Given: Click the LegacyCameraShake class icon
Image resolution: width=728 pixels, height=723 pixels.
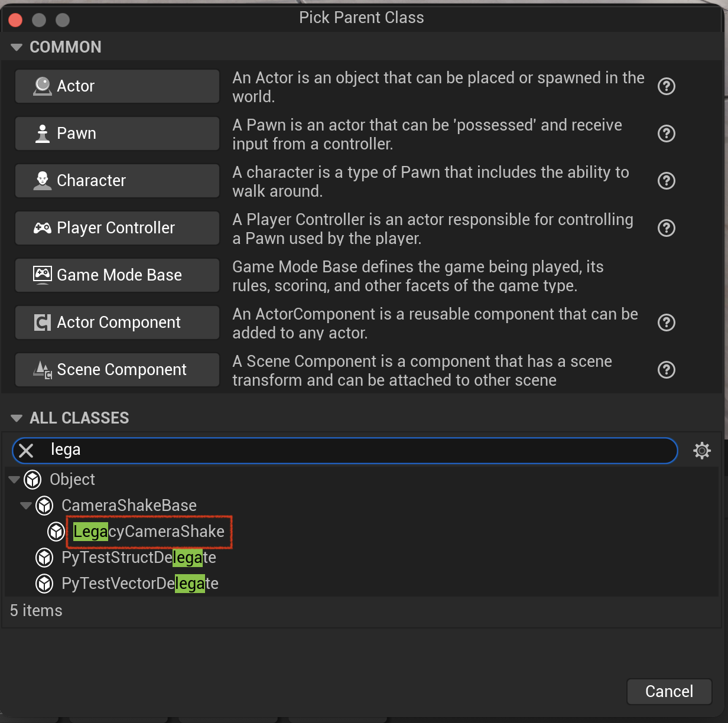Looking at the screenshot, I should click(x=56, y=532).
